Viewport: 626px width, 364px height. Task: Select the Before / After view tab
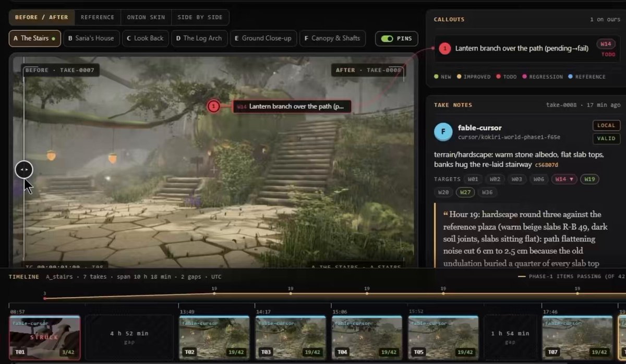42,17
